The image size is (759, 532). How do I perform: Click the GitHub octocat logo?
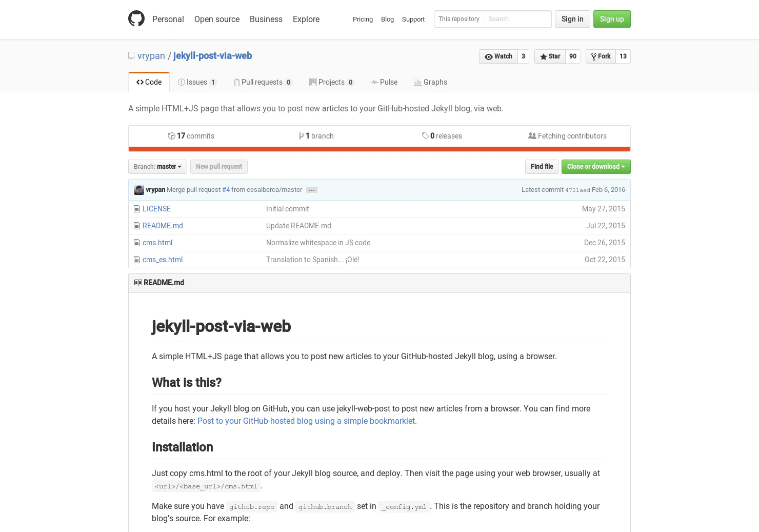[x=136, y=18]
